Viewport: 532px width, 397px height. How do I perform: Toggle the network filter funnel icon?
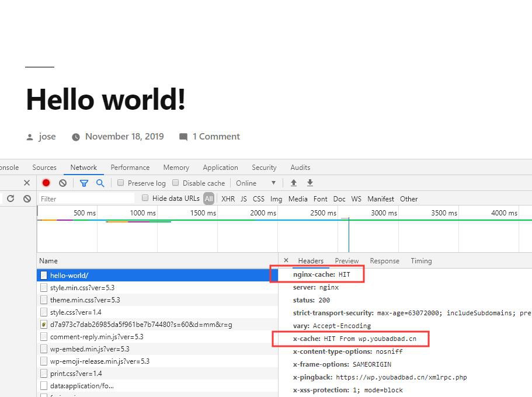84,183
